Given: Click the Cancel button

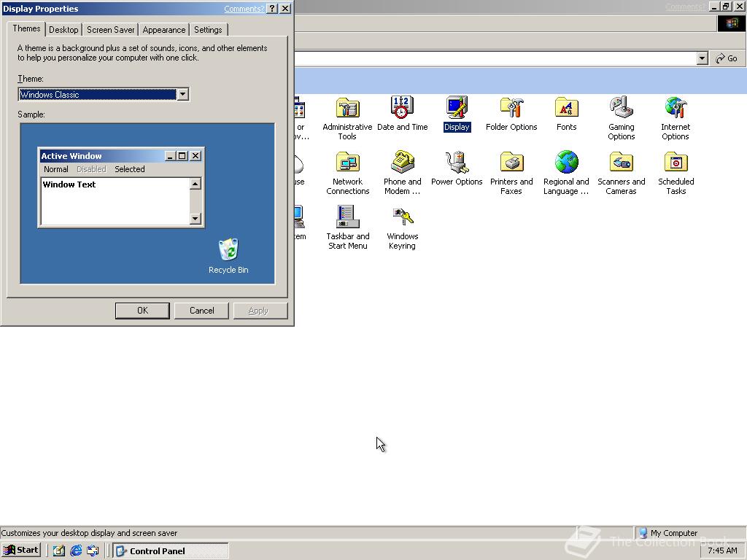Looking at the screenshot, I should point(201,311).
